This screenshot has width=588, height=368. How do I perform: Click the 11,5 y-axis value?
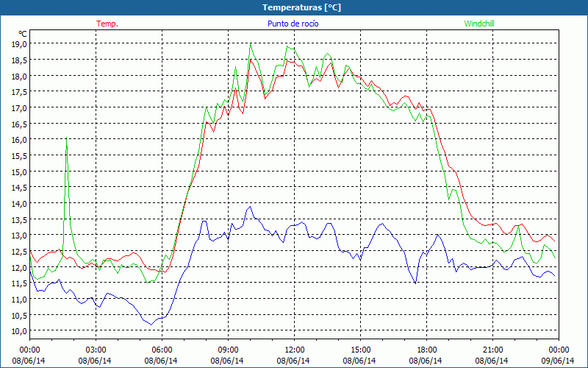click(x=20, y=283)
